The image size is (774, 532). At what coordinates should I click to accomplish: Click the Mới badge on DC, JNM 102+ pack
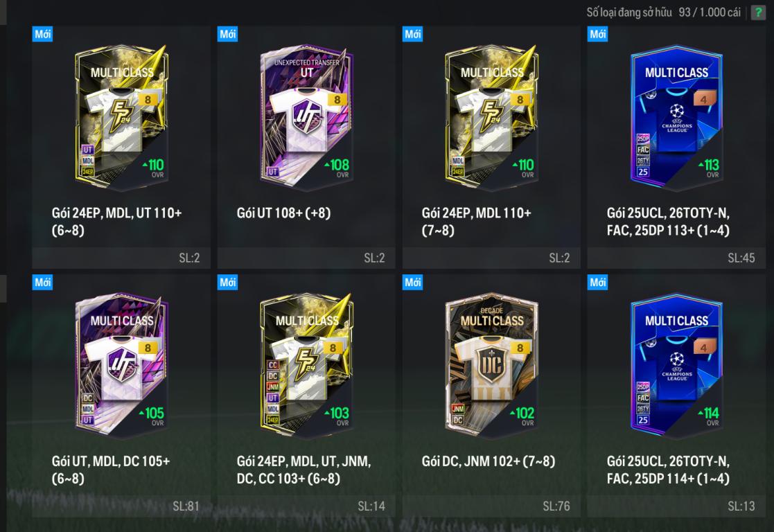click(x=413, y=283)
